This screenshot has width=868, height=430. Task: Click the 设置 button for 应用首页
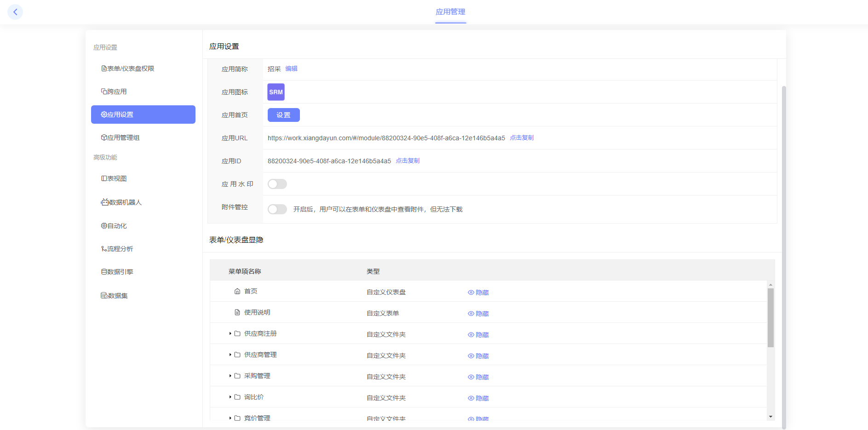(283, 115)
